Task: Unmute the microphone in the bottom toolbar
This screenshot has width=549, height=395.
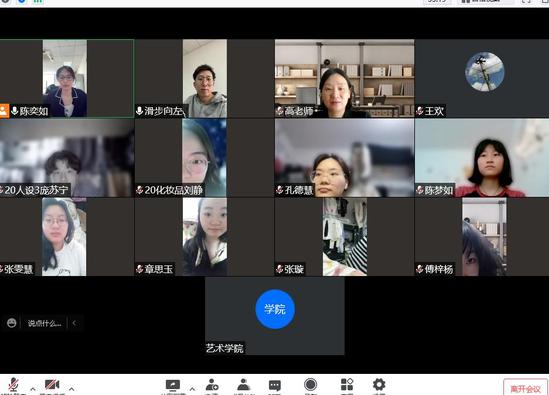Action: click(x=13, y=385)
